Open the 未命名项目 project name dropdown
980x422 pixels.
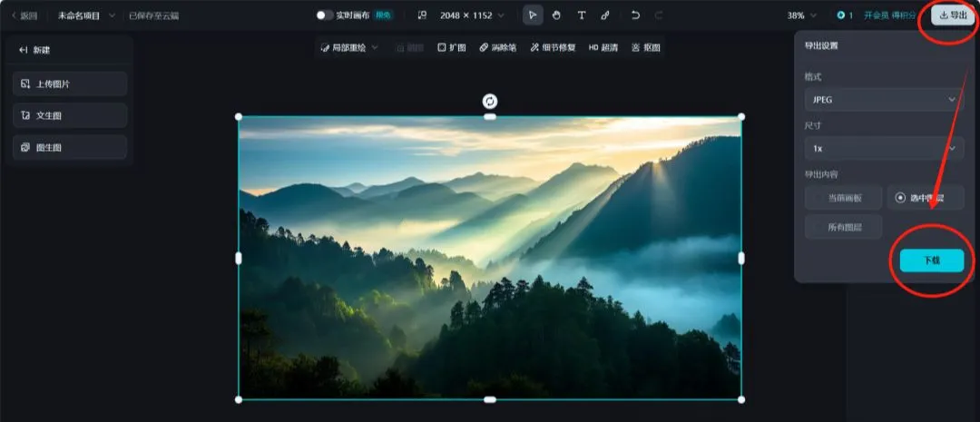click(x=86, y=15)
